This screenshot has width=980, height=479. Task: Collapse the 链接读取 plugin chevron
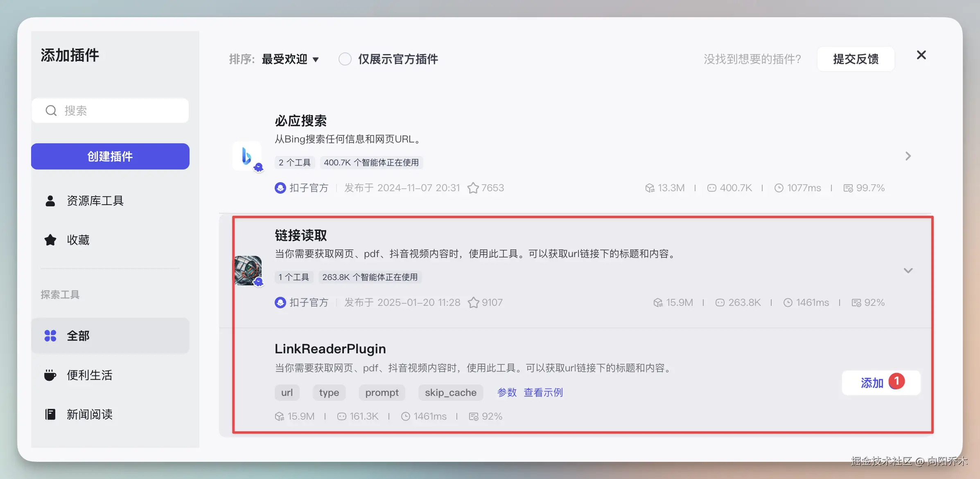click(908, 271)
